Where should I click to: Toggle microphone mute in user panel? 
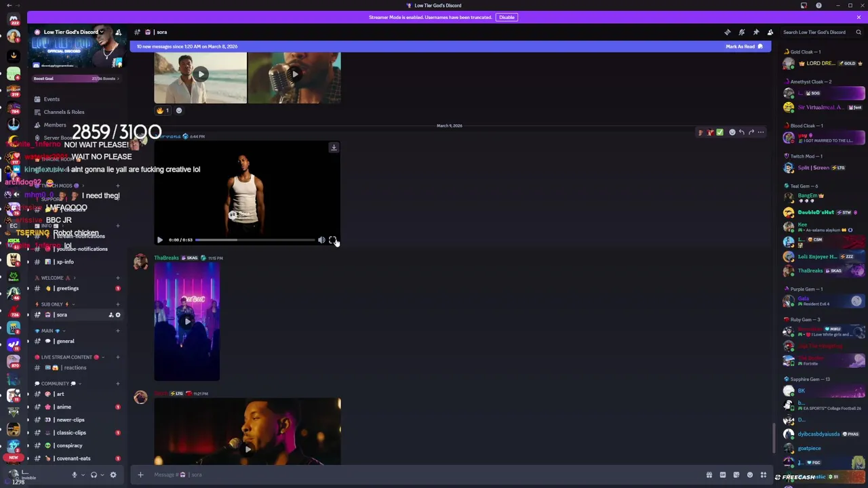(75, 475)
